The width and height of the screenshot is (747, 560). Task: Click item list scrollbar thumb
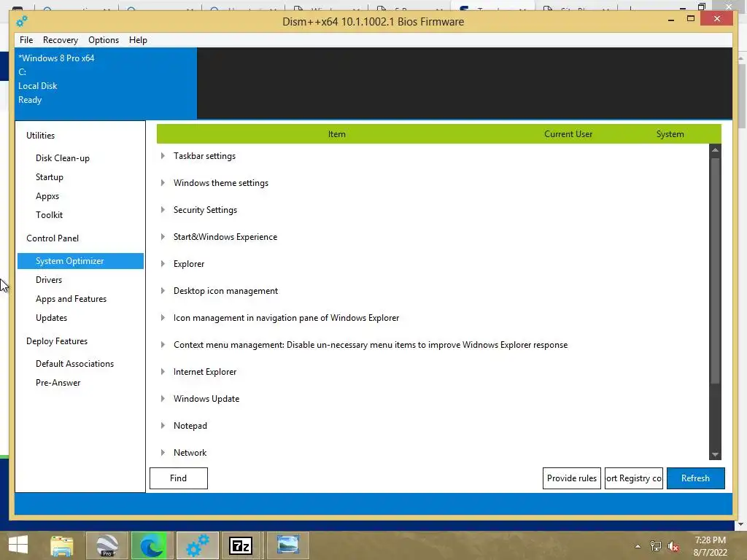715,271
